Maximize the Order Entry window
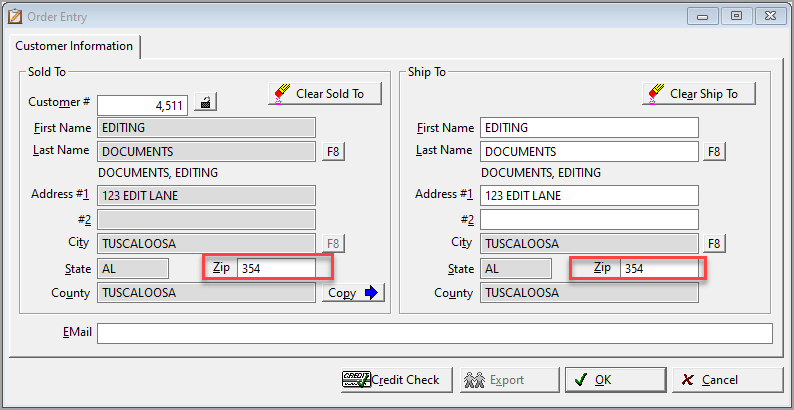The width and height of the screenshot is (794, 410). [x=736, y=17]
